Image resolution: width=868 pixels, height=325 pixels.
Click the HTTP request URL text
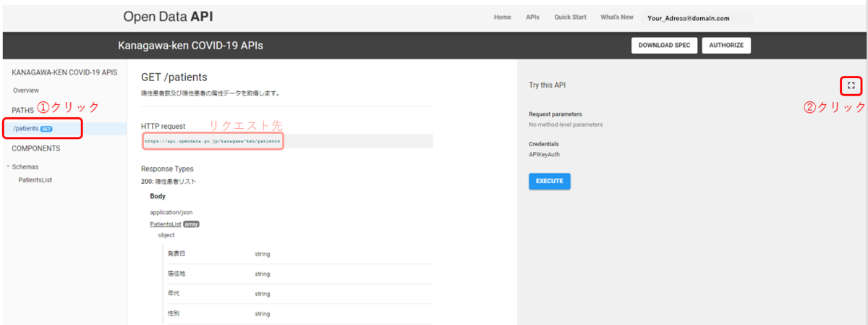(x=213, y=141)
